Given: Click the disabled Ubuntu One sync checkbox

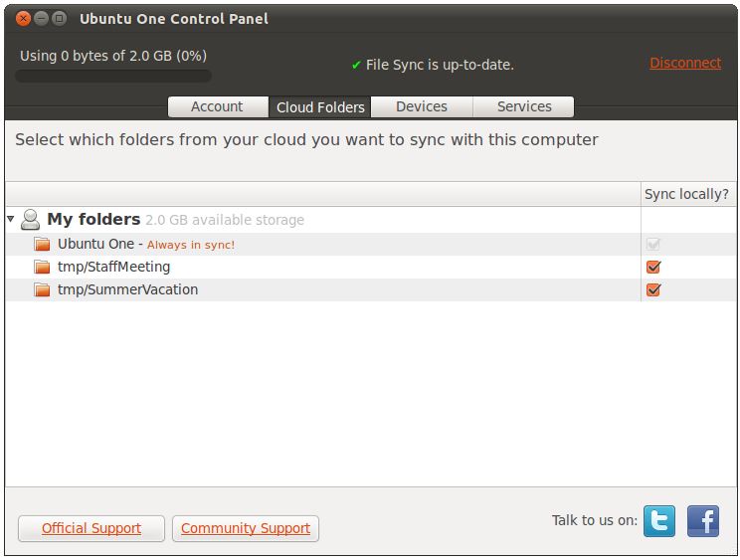Looking at the screenshot, I should coord(653,244).
